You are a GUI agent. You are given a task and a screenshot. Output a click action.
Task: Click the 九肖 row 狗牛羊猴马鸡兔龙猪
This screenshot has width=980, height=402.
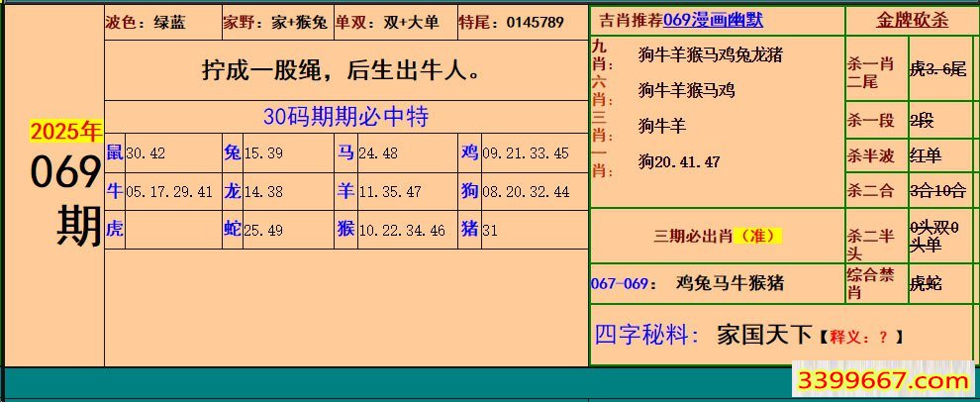tap(710, 54)
